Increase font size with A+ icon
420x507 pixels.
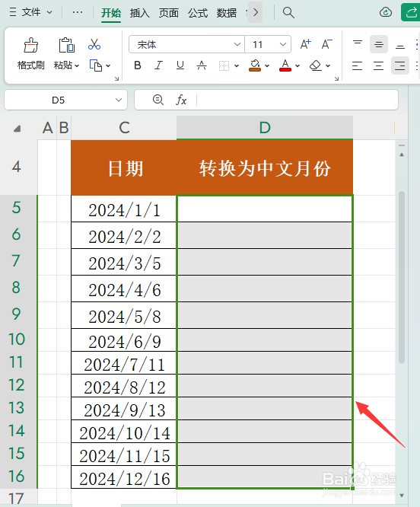pyautogui.click(x=305, y=44)
